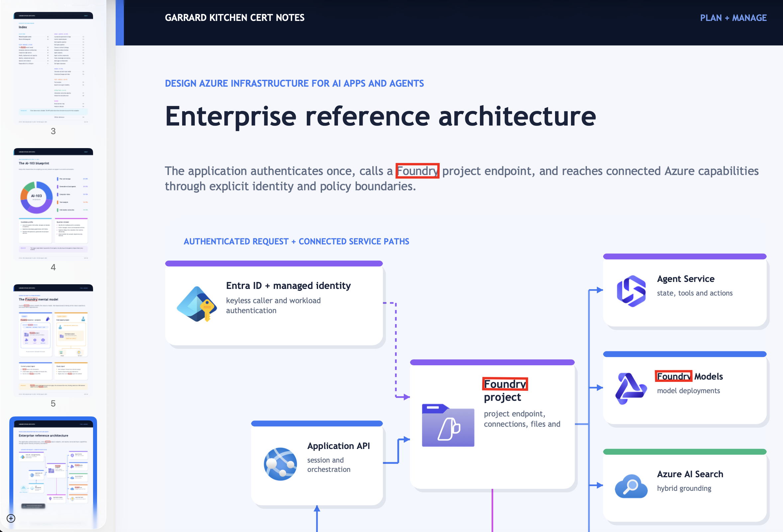
Task: Click the Application API globe icon
Action: click(x=280, y=464)
